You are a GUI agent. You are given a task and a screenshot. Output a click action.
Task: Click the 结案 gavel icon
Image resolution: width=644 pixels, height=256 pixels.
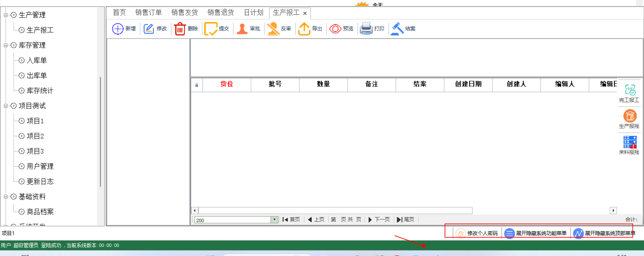coord(397,29)
